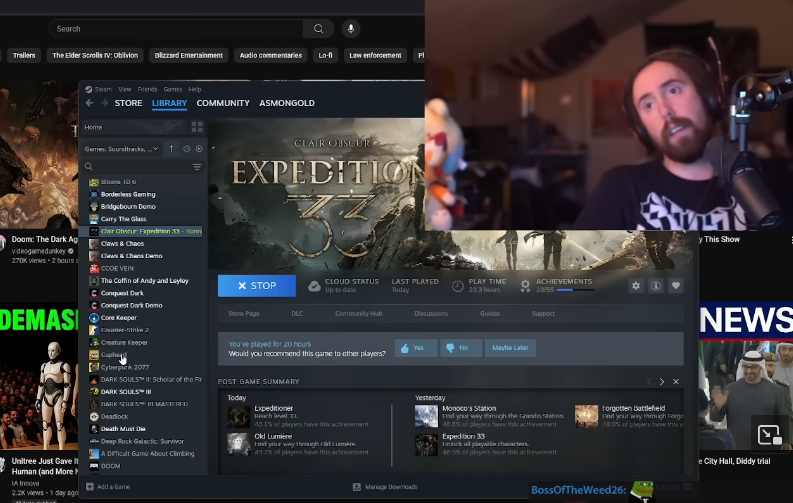Click the play time clock icon
The width and height of the screenshot is (793, 503).
click(458, 286)
